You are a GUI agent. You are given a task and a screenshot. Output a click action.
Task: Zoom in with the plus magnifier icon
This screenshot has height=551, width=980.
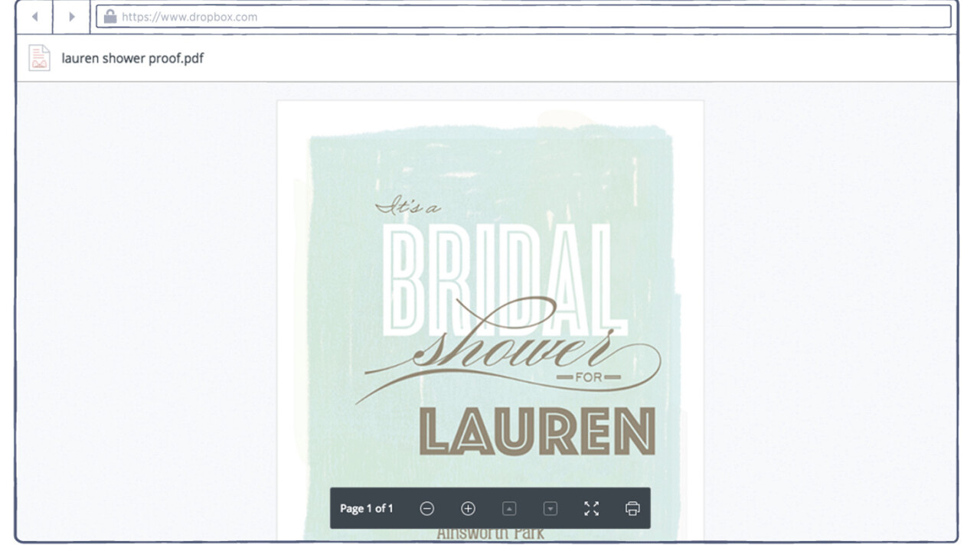[x=468, y=508]
